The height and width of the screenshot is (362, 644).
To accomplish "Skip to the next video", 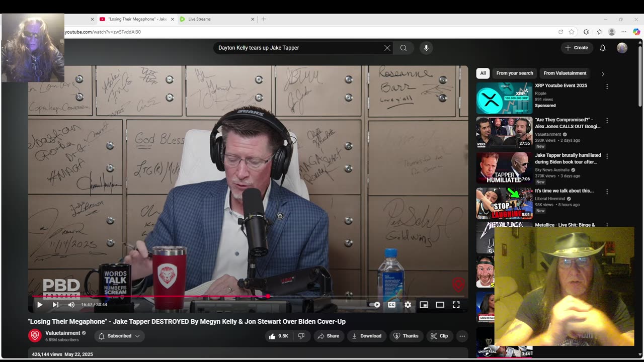I will (55, 305).
